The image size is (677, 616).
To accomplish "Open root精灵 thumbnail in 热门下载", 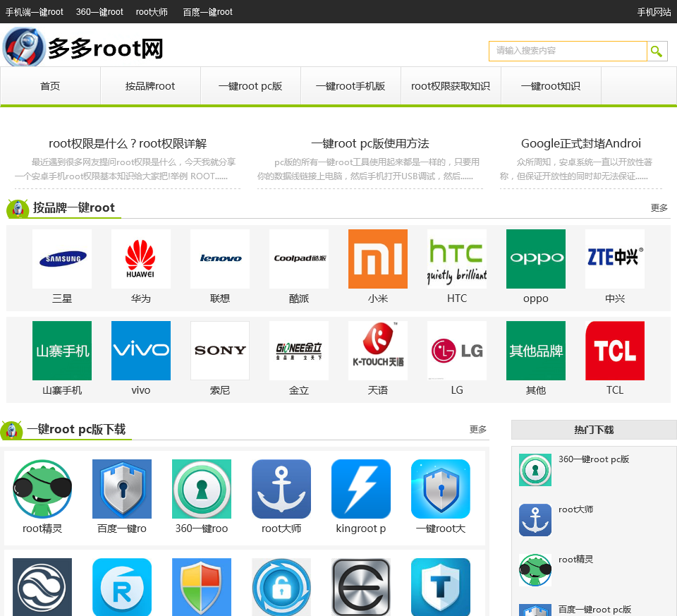I will [535, 570].
